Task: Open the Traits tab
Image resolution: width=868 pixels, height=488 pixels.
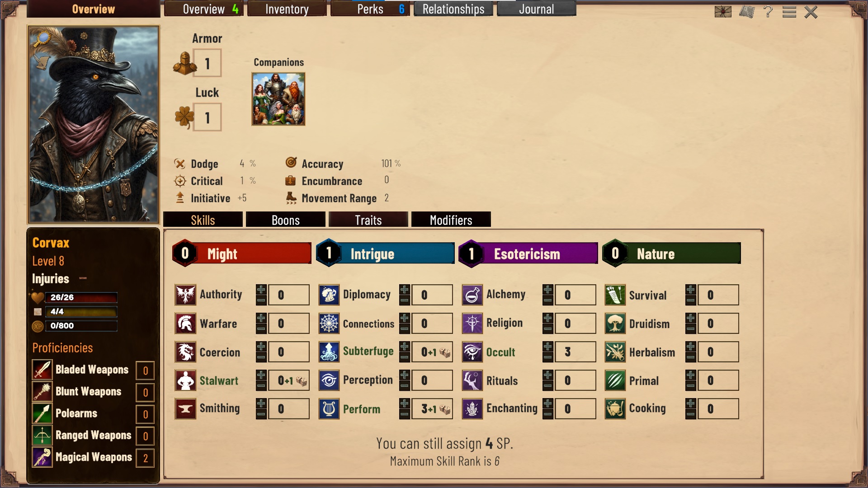Action: [x=368, y=220]
